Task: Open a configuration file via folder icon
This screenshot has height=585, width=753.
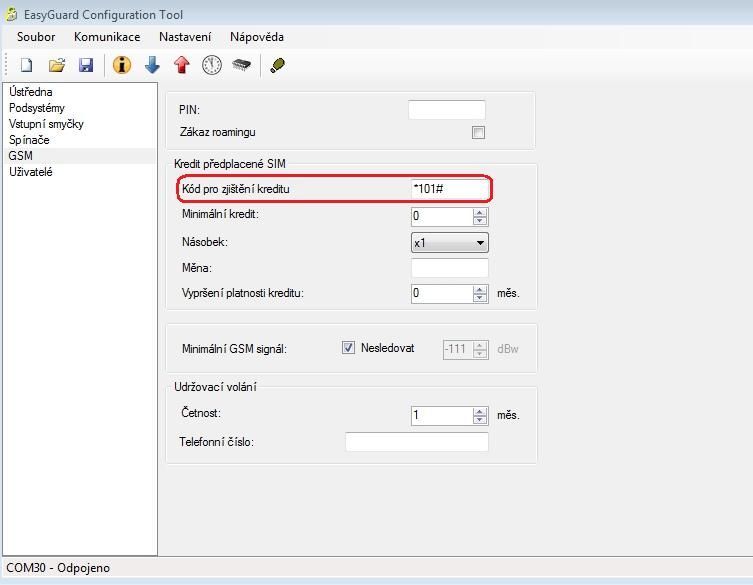Action: pyautogui.click(x=57, y=65)
